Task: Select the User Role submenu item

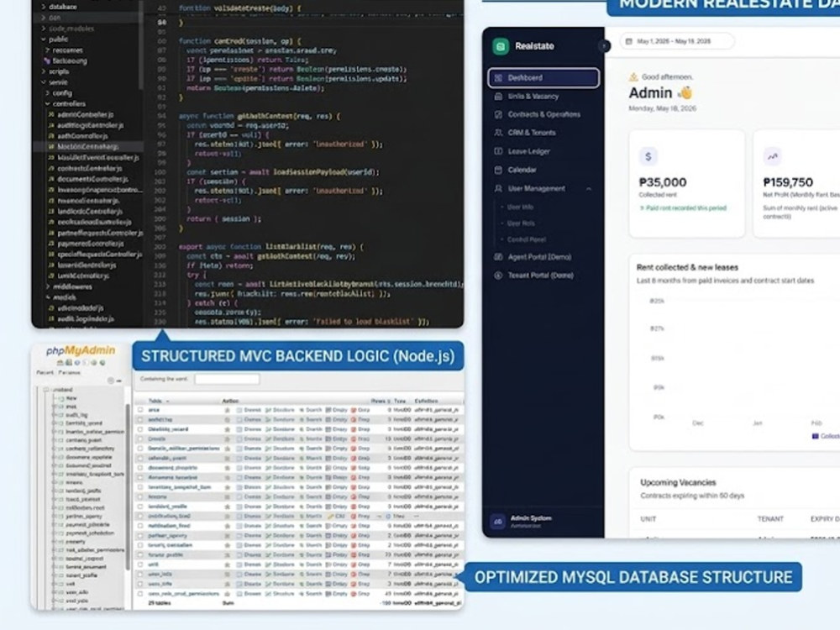Action: [x=520, y=223]
